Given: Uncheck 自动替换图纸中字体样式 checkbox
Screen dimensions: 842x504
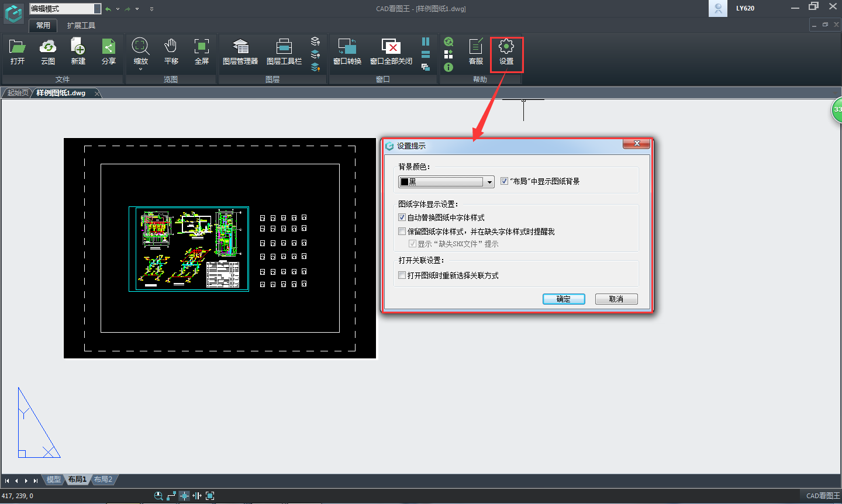Looking at the screenshot, I should [402, 218].
